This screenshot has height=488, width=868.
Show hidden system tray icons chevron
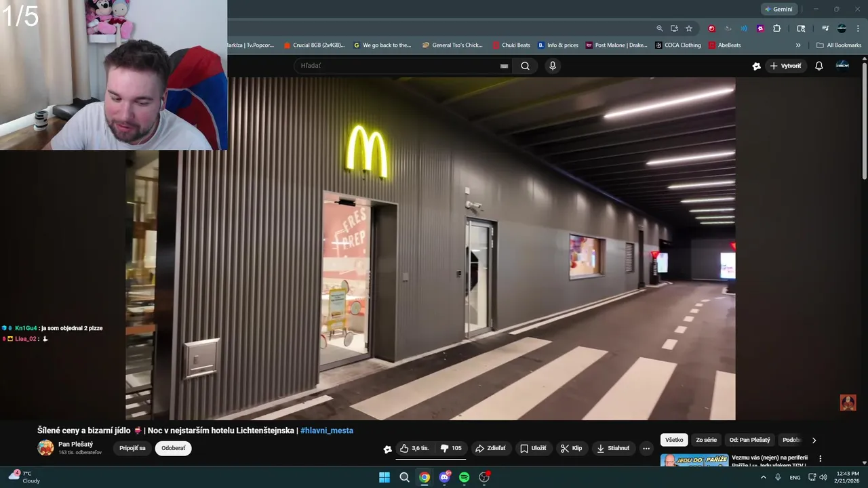tap(763, 477)
